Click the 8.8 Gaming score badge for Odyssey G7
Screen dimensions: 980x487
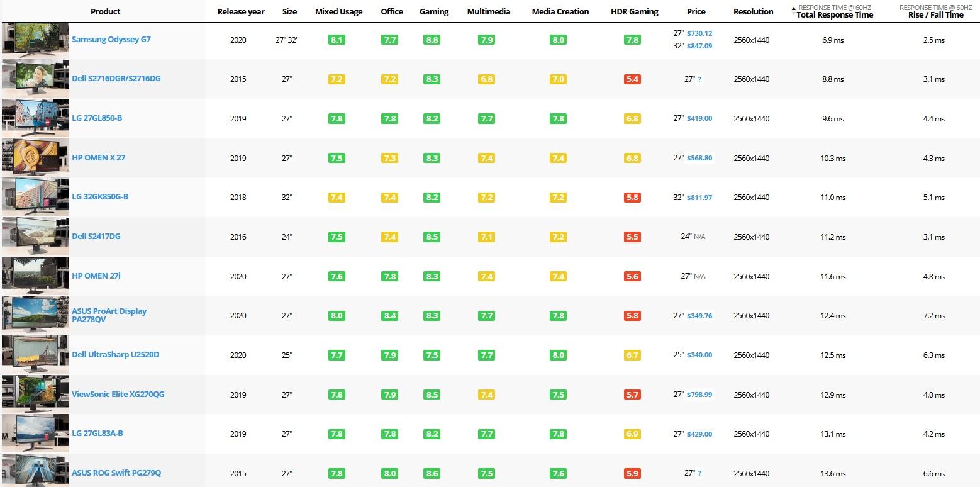[x=432, y=40]
